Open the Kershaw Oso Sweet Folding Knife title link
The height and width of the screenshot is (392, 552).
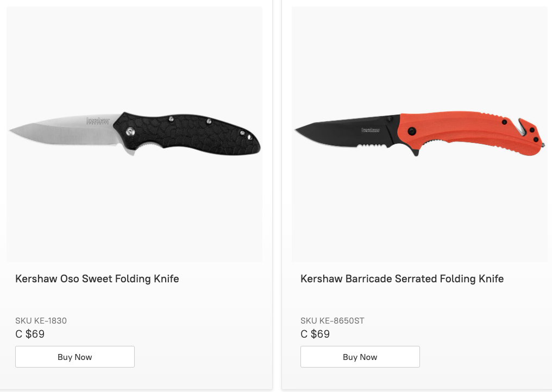97,279
